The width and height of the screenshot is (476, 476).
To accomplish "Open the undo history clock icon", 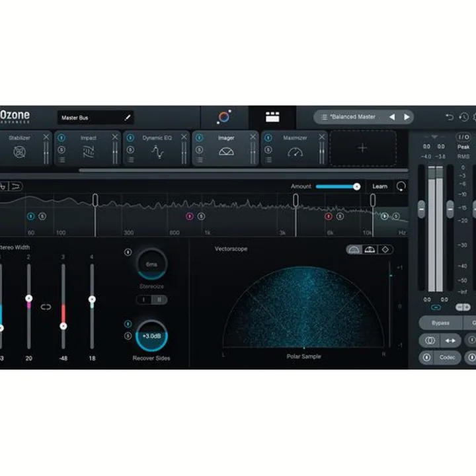I will (463, 117).
